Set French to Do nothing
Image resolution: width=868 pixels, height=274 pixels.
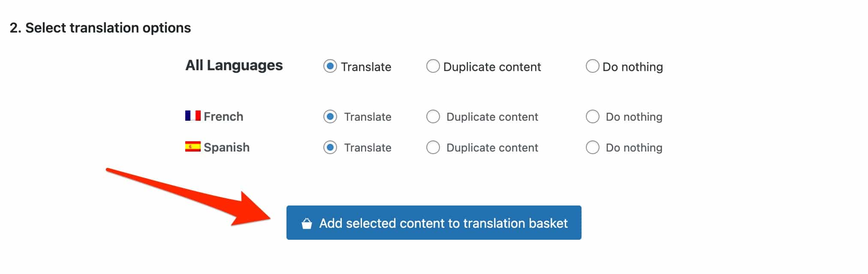point(593,116)
